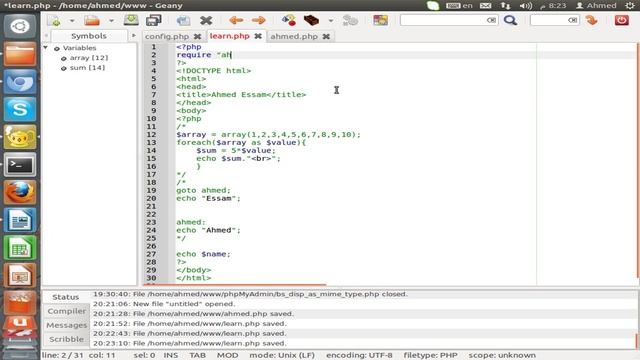Open the sound volume indicator menu
This screenshot has width=640, height=360.
[x=526, y=6]
